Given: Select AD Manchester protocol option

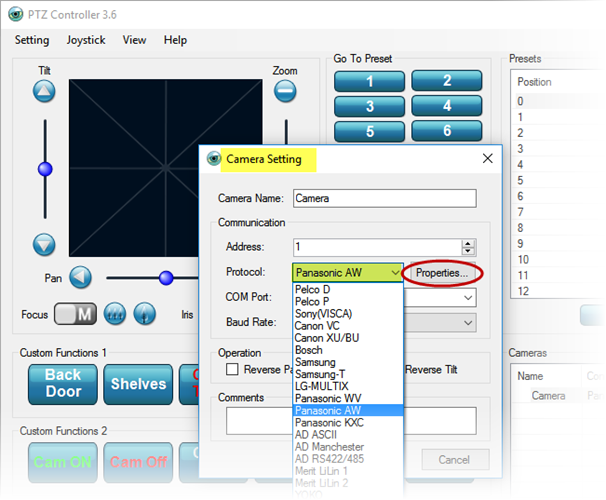Looking at the screenshot, I should (348, 447).
